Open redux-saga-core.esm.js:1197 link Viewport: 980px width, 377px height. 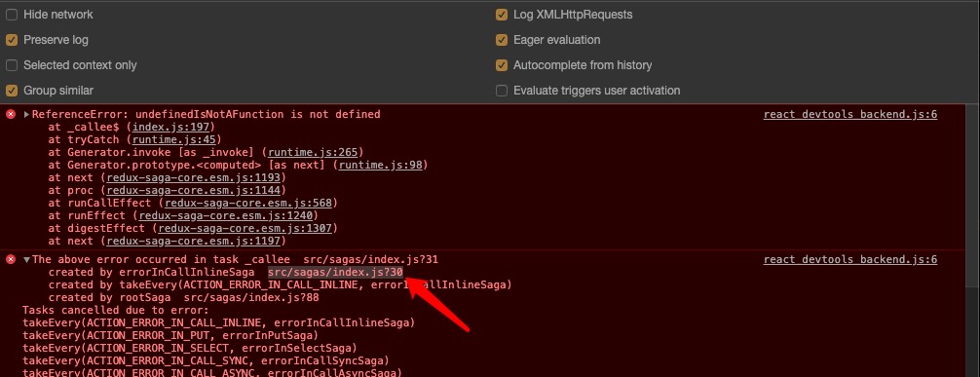[x=193, y=241]
